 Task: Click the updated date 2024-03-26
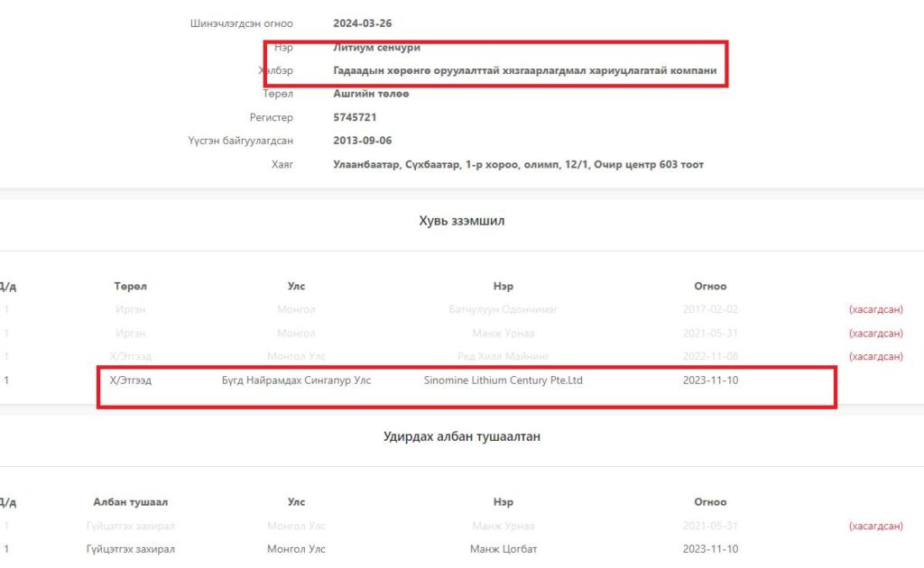[363, 23]
